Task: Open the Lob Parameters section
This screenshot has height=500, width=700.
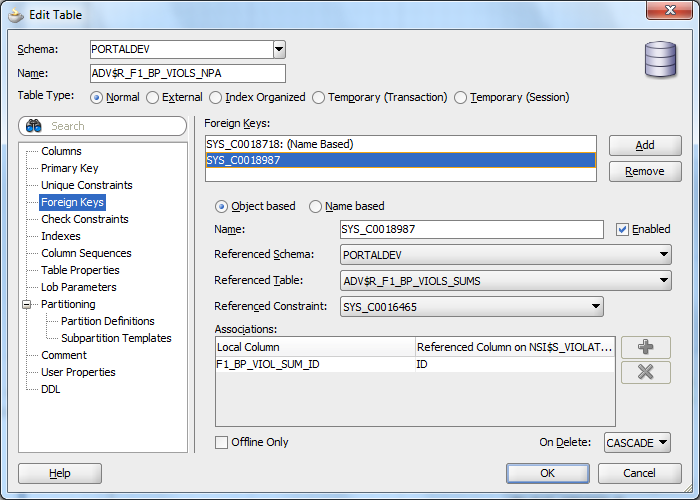Action: tap(79, 287)
